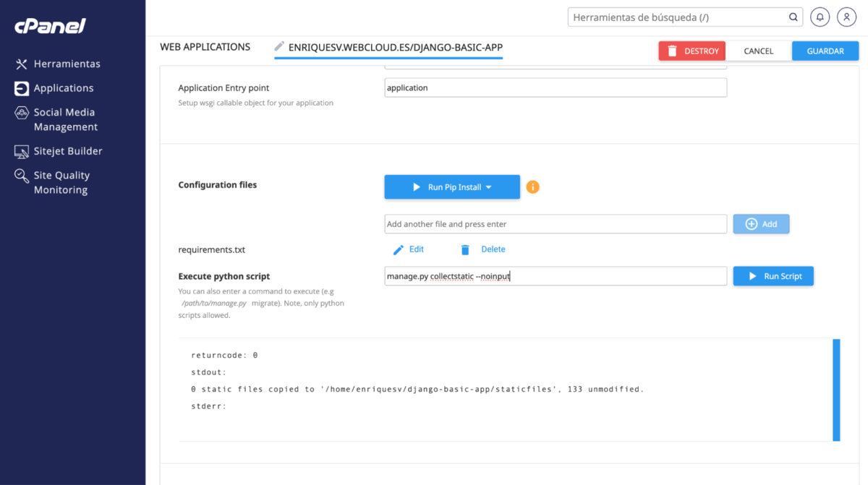Click the play icon in Run Pip Install
The height and width of the screenshot is (485, 868).
(x=417, y=186)
